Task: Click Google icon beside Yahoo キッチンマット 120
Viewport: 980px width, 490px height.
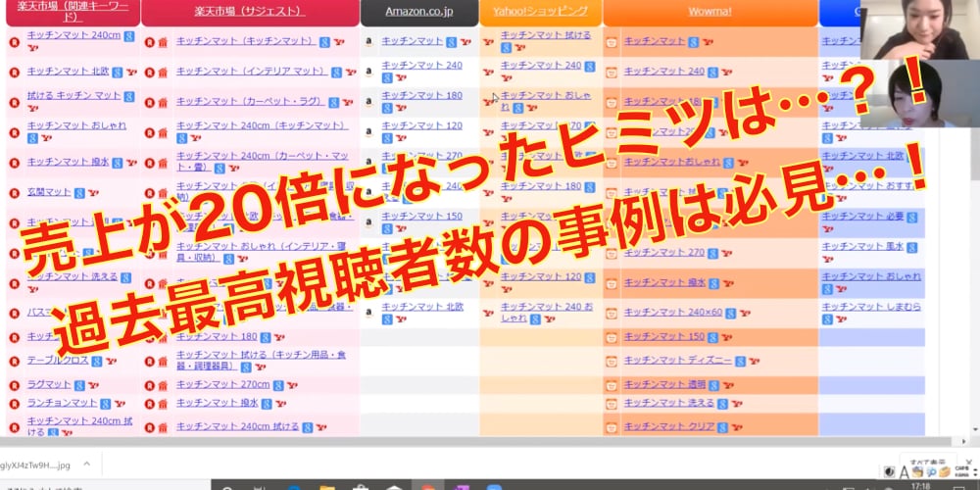Action: [589, 277]
